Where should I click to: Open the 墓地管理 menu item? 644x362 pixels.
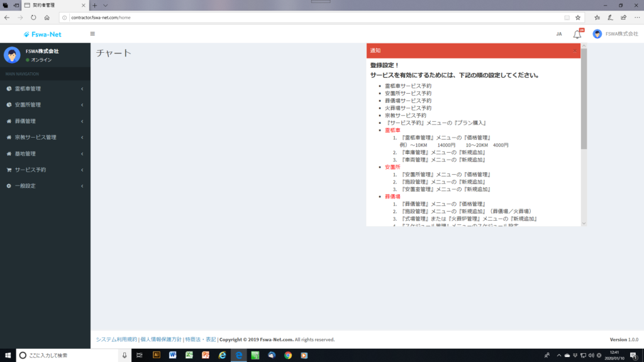click(x=45, y=153)
